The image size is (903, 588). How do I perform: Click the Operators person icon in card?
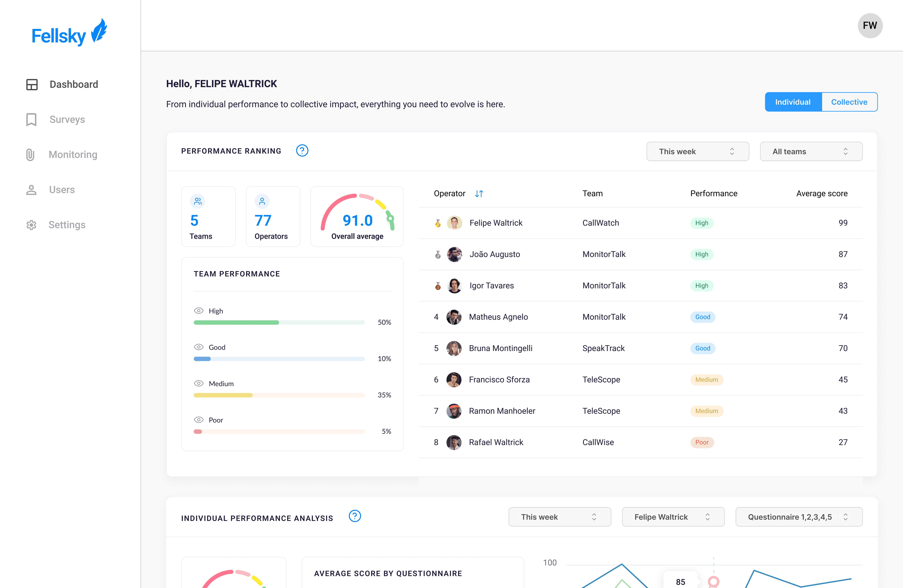coord(262,201)
